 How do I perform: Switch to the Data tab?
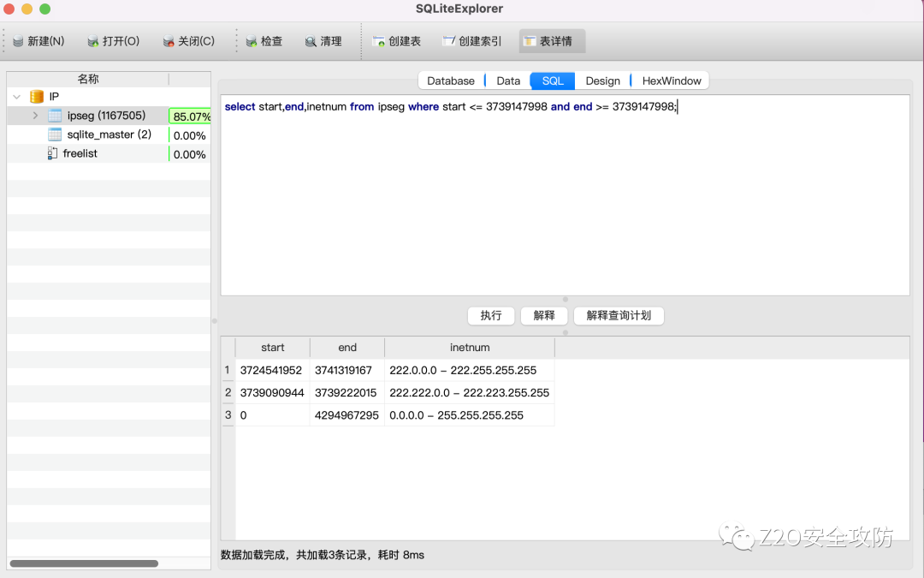(508, 80)
